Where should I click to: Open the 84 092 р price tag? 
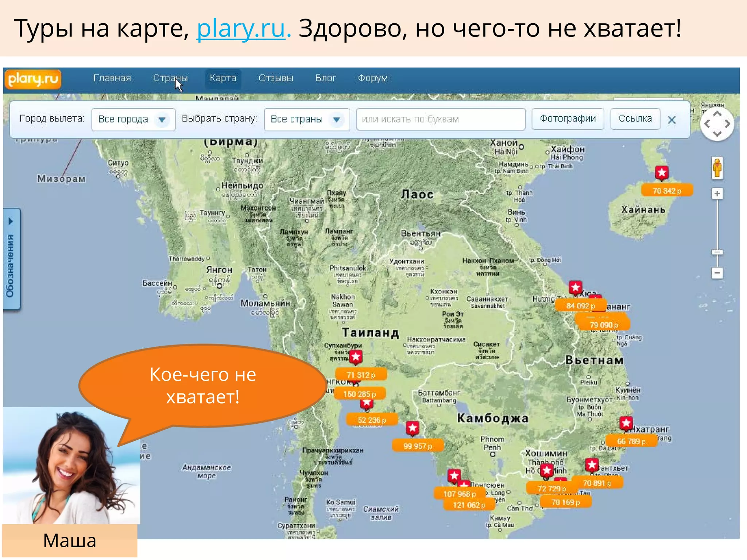click(x=581, y=306)
